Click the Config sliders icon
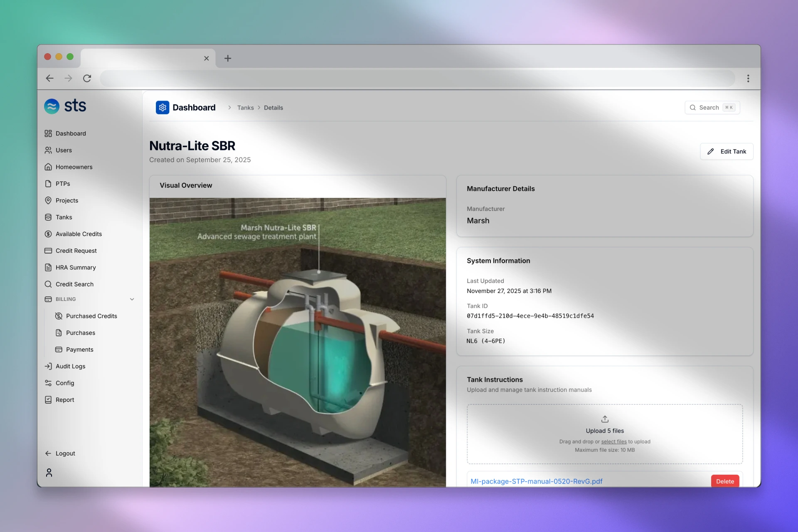This screenshot has width=798, height=532. 48,383
